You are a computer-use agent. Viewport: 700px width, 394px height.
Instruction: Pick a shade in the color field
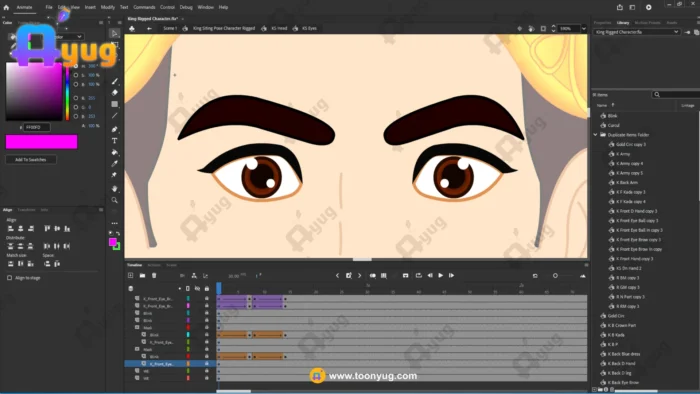[x=34, y=91]
